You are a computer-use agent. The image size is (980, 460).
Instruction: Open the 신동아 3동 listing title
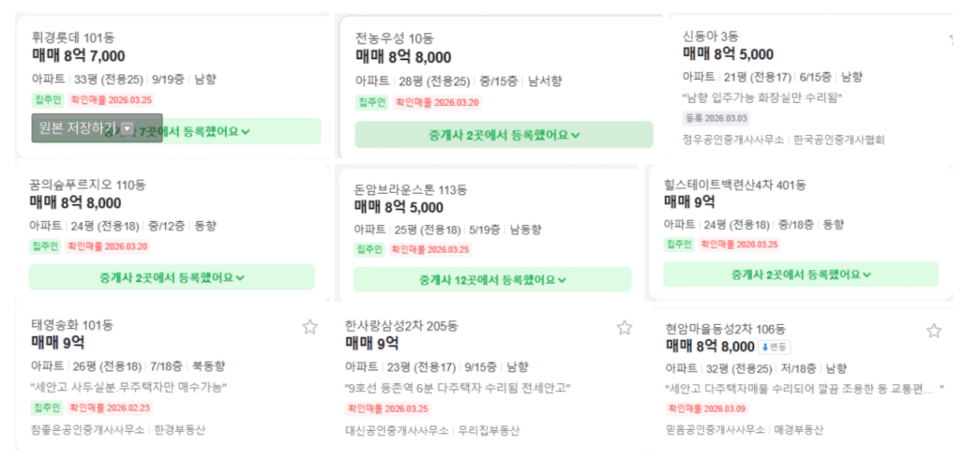[x=710, y=36]
